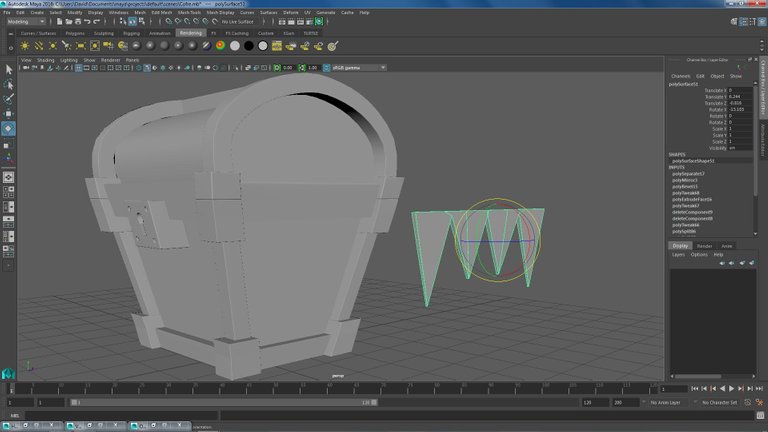Create a point light from shelf
The image size is (768, 432).
(x=52, y=46)
